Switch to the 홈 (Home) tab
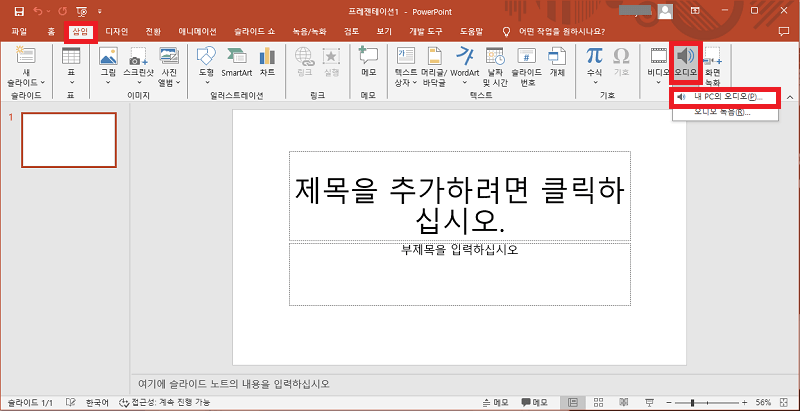This screenshot has height=411, width=800. pyautogui.click(x=51, y=32)
